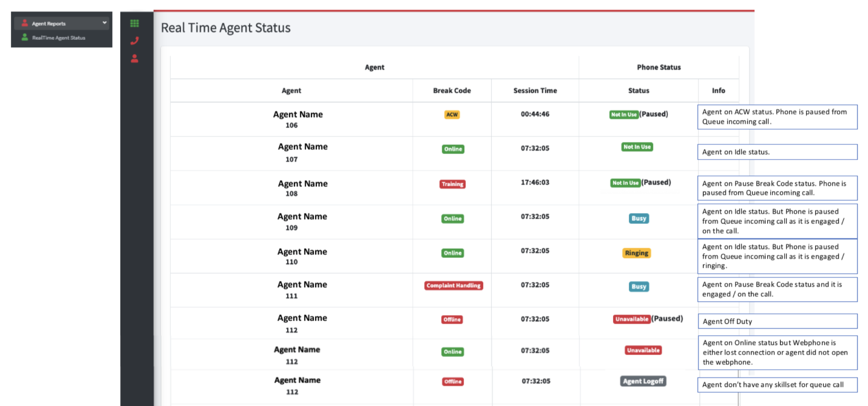Open the red user icon in sidebar
Viewport: 868px width, 406px height.
point(135,59)
